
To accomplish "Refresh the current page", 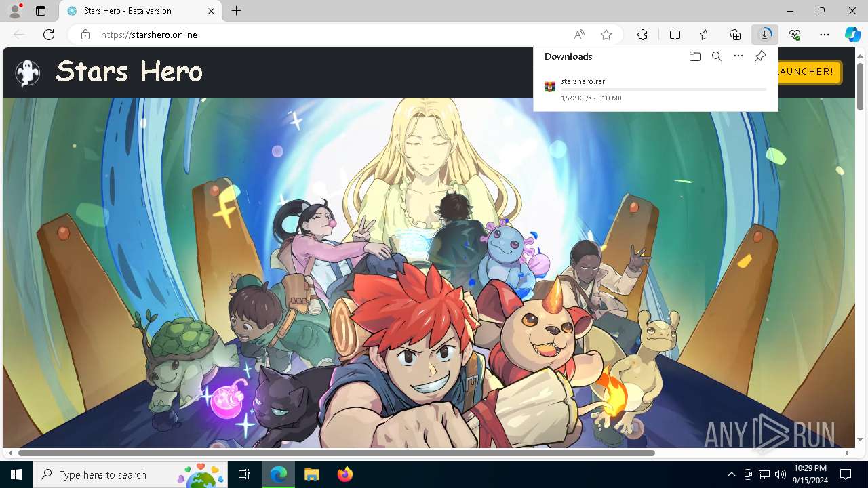I will click(x=49, y=35).
